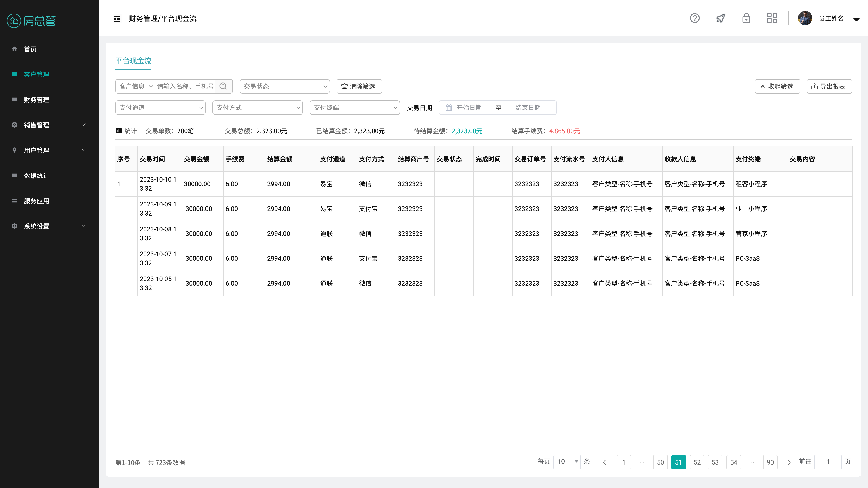This screenshot has width=868, height=488.
Task: Click the current page 51 button
Action: click(678, 462)
